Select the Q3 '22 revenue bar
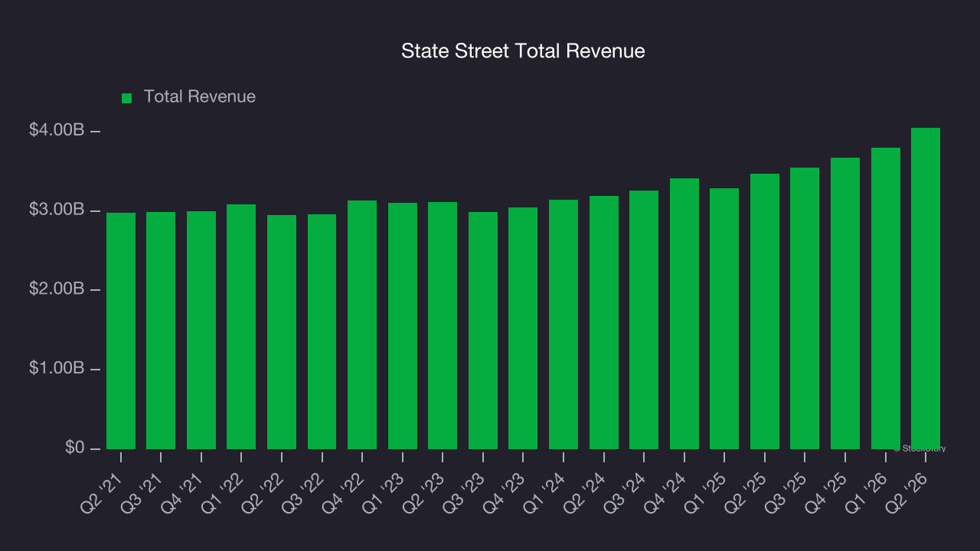Viewport: 980px width, 551px height. pos(322,331)
